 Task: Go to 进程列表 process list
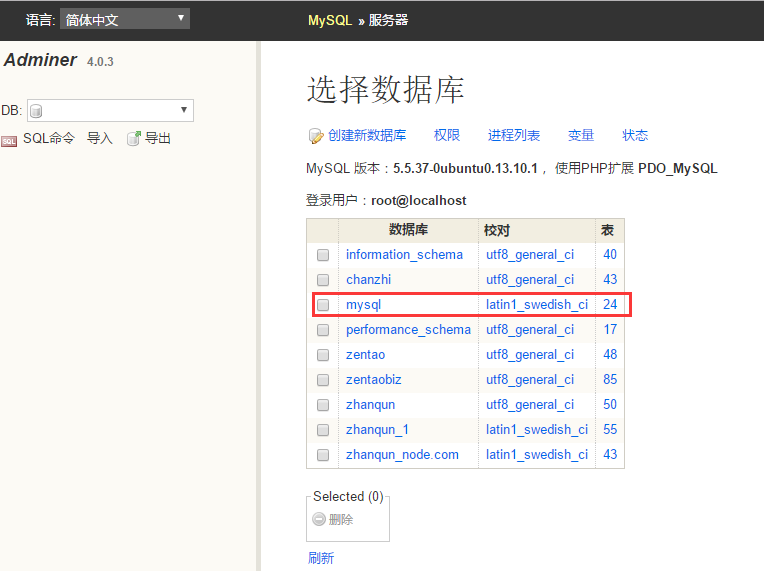(514, 135)
